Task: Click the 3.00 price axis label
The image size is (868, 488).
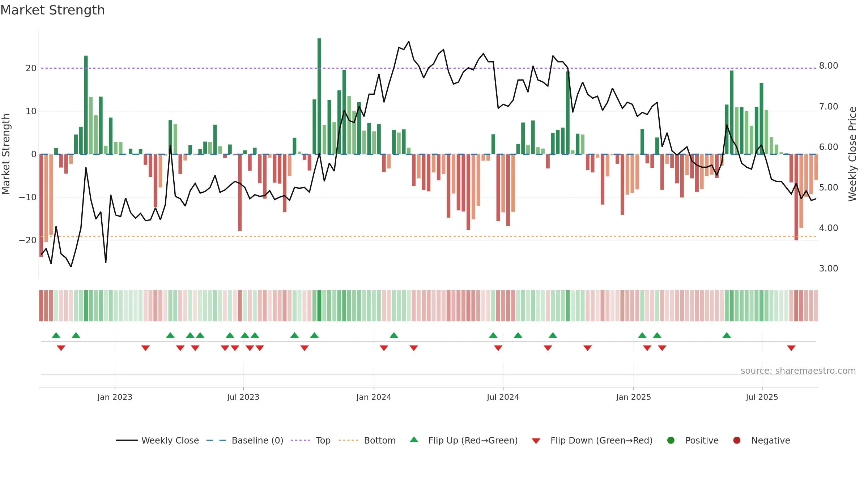Action: point(829,269)
